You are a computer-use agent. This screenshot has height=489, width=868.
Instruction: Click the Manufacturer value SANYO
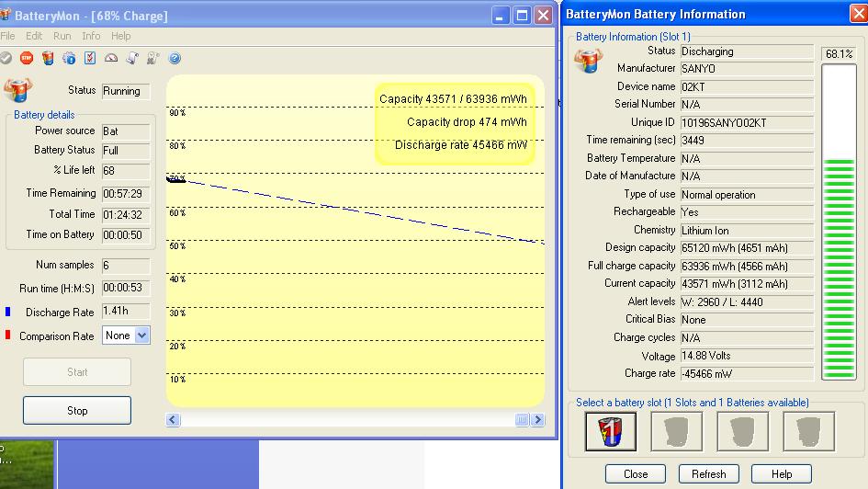point(747,69)
